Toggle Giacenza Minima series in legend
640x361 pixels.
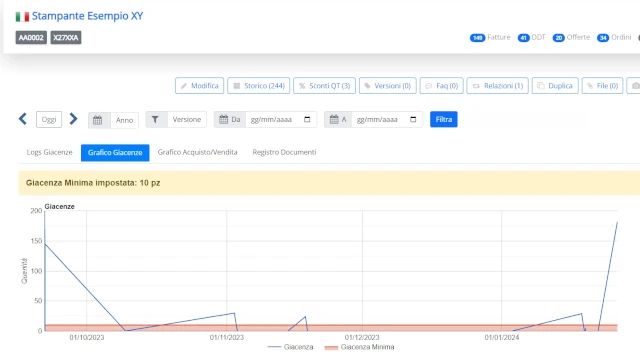point(360,347)
